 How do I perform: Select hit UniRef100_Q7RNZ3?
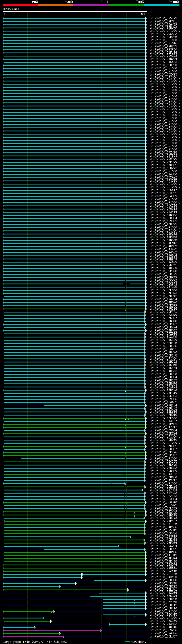[163, 424]
